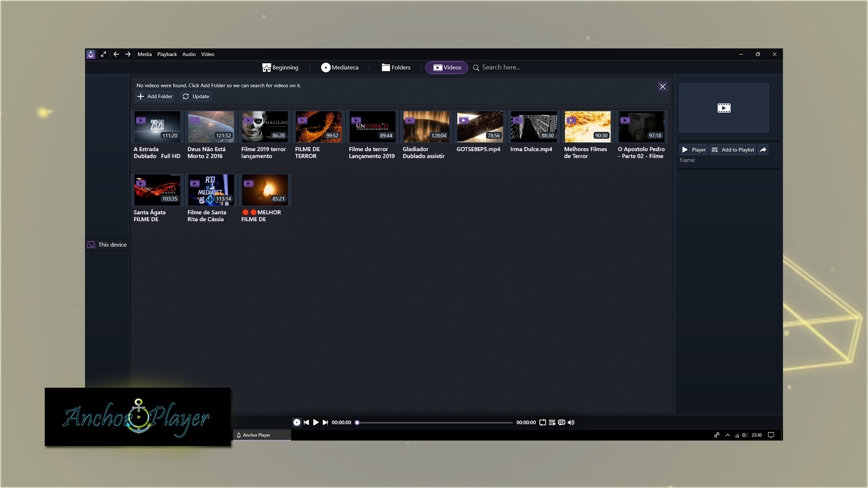Viewport: 868px width, 488px height.
Task: Open the Folders tab
Action: click(x=396, y=67)
